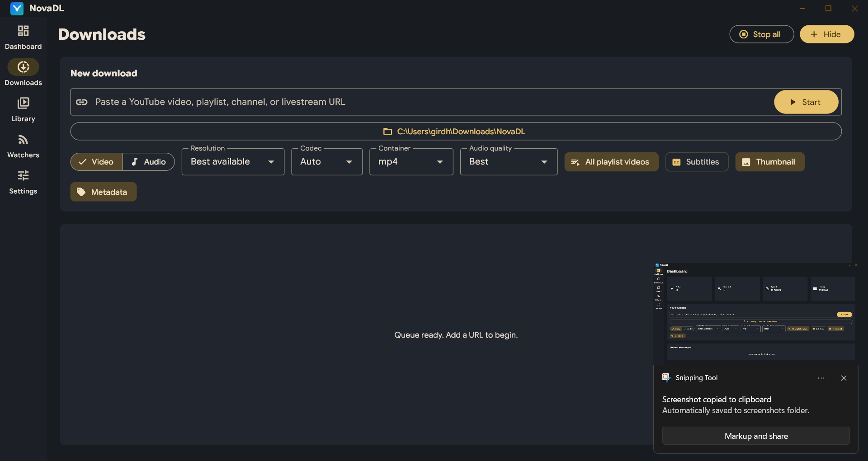Open the Dashboard grid icon
The image size is (868, 461).
(23, 31)
